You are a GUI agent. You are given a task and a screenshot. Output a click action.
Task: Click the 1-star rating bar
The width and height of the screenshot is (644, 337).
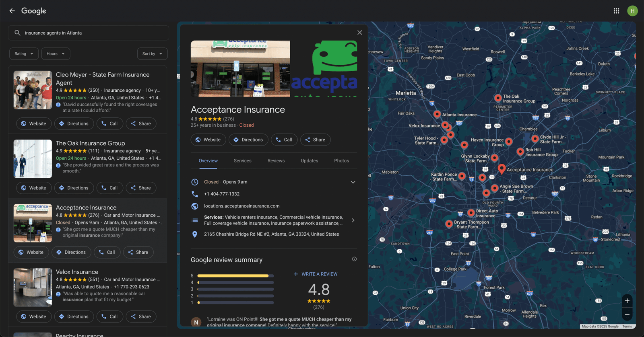pos(235,302)
